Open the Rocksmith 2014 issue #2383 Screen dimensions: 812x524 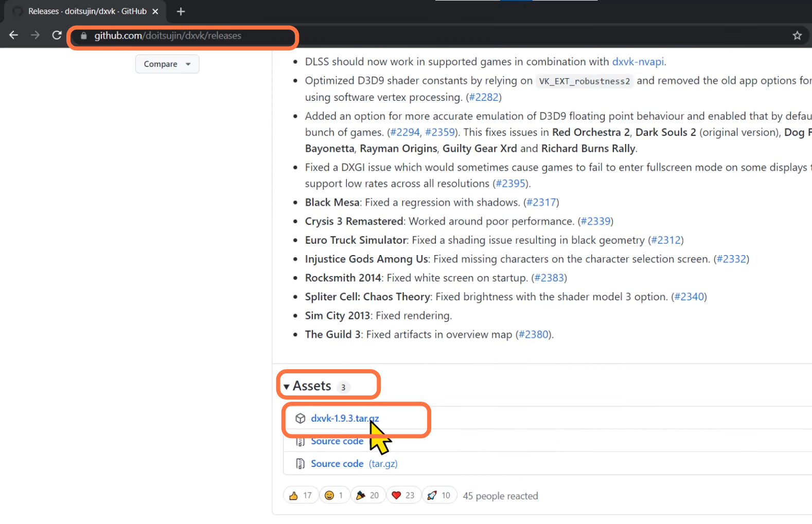coord(549,278)
